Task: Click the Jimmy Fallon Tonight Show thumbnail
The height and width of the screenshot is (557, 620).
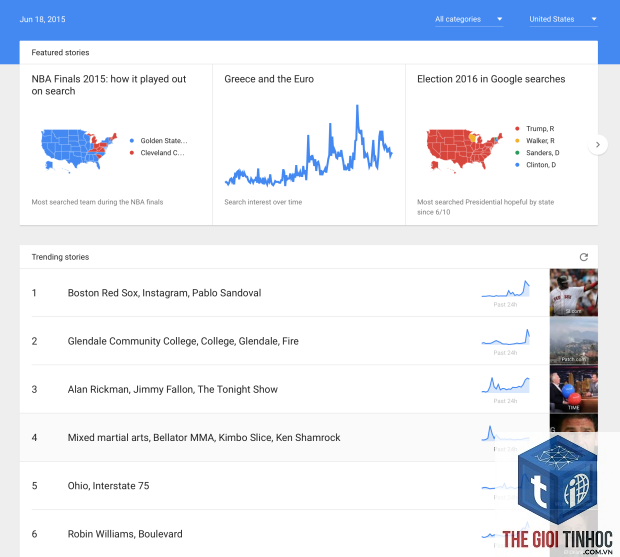Action: (x=573, y=389)
